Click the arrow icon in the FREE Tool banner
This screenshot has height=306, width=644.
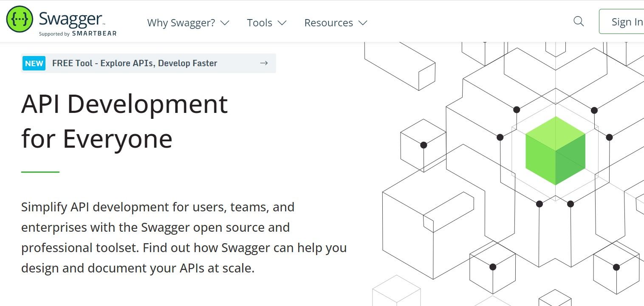(264, 63)
